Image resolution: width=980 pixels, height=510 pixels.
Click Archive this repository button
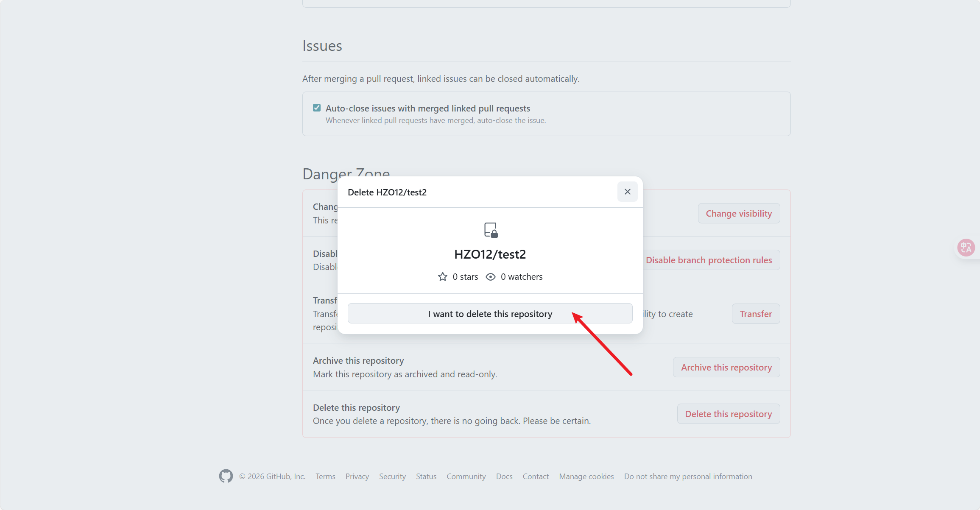(726, 367)
